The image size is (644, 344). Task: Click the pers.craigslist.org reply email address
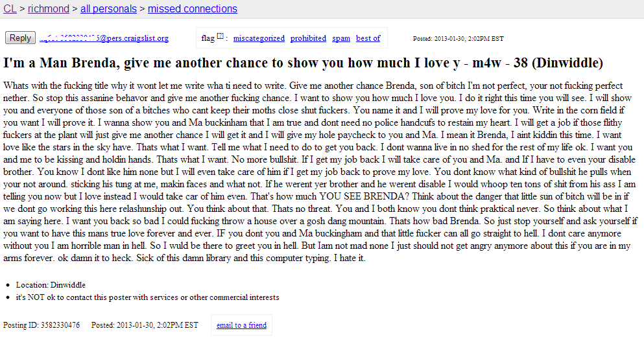(x=104, y=38)
